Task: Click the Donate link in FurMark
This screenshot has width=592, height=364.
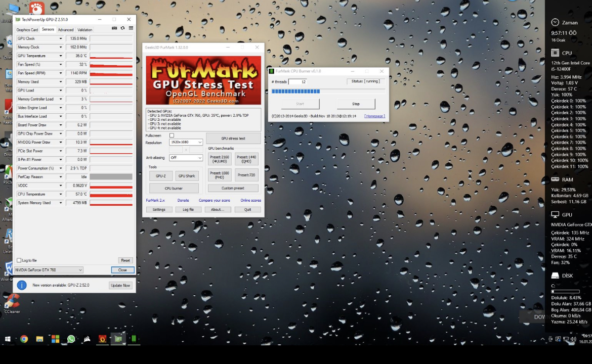Action: click(183, 200)
